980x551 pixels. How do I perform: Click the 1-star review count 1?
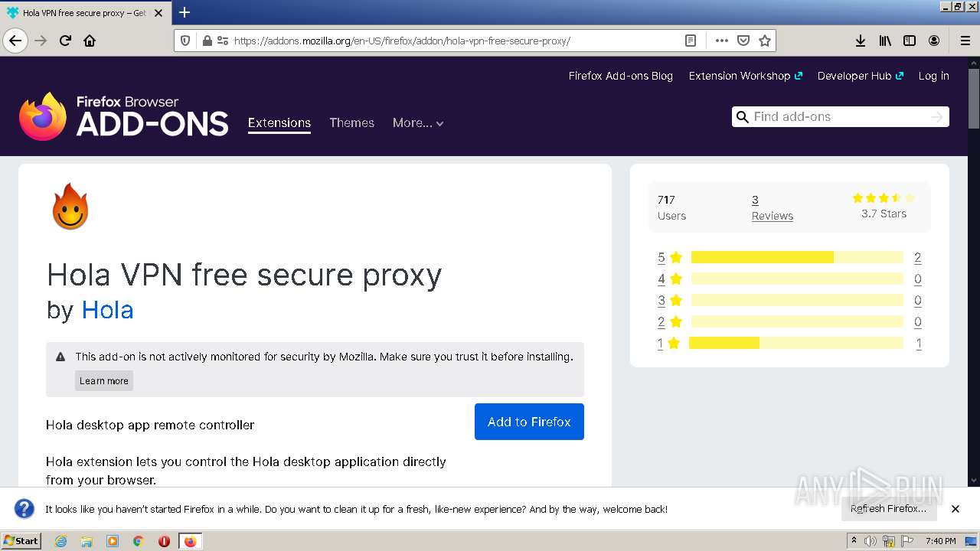click(x=919, y=344)
